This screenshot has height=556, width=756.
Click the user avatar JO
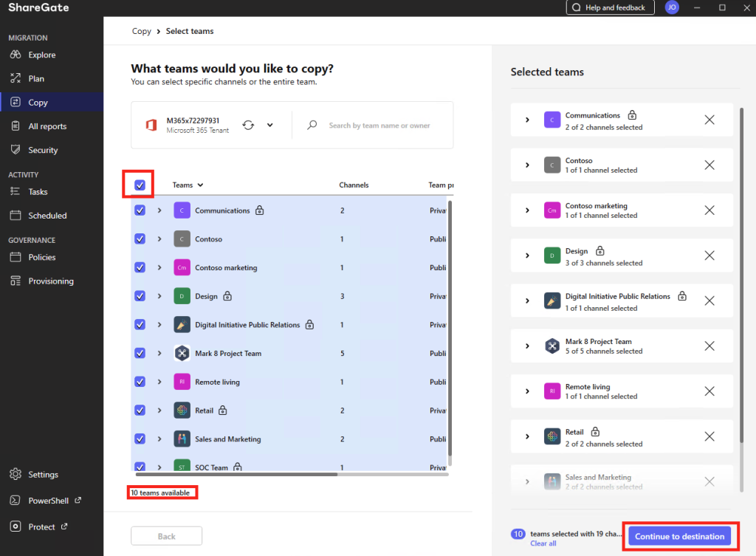tap(672, 7)
